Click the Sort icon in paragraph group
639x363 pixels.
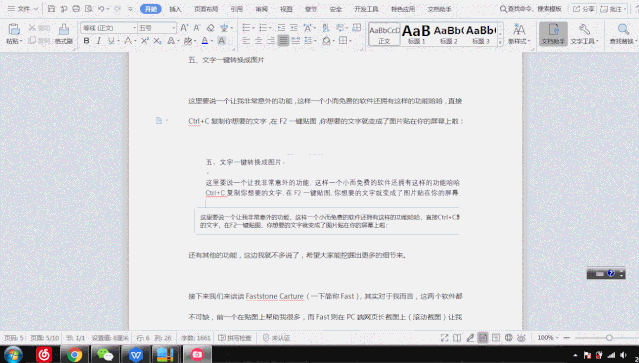pyautogui.click(x=326, y=28)
